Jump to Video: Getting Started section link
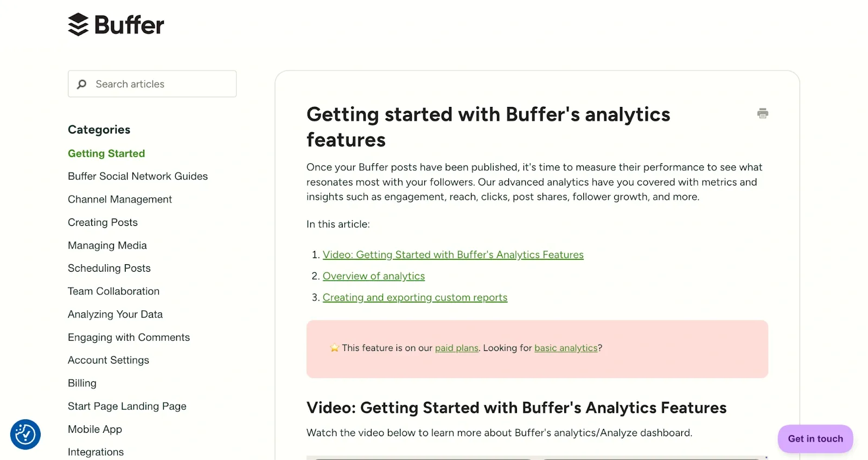The height and width of the screenshot is (460, 868). tap(453, 255)
